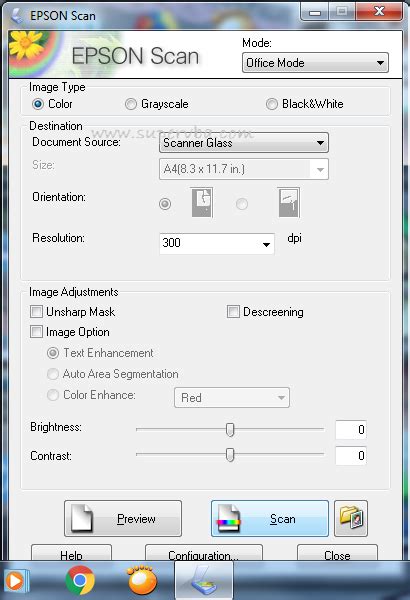This screenshot has height=600, width=410.
Task: Select the second orientation radio button
Action: (242, 204)
